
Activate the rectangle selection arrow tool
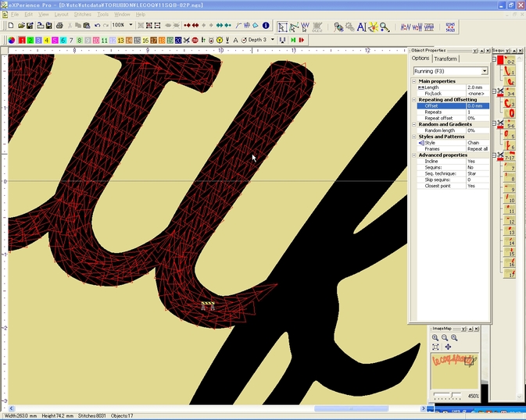[282, 27]
